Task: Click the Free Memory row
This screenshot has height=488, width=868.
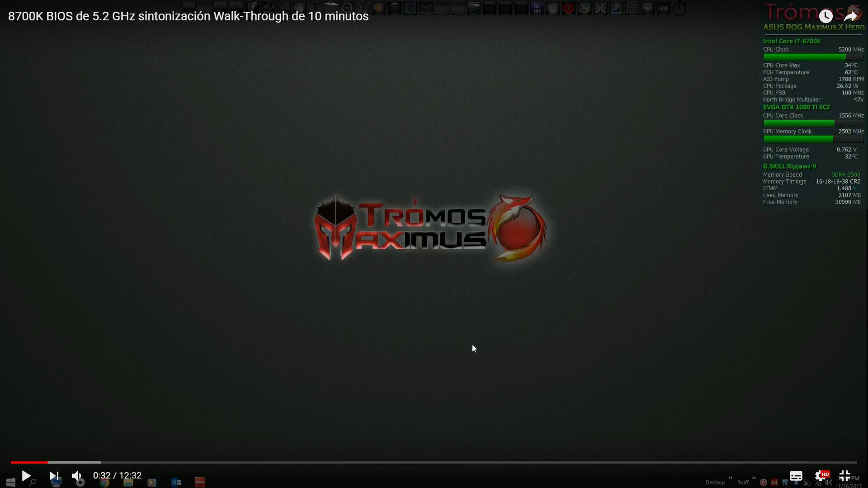Action: (x=812, y=202)
